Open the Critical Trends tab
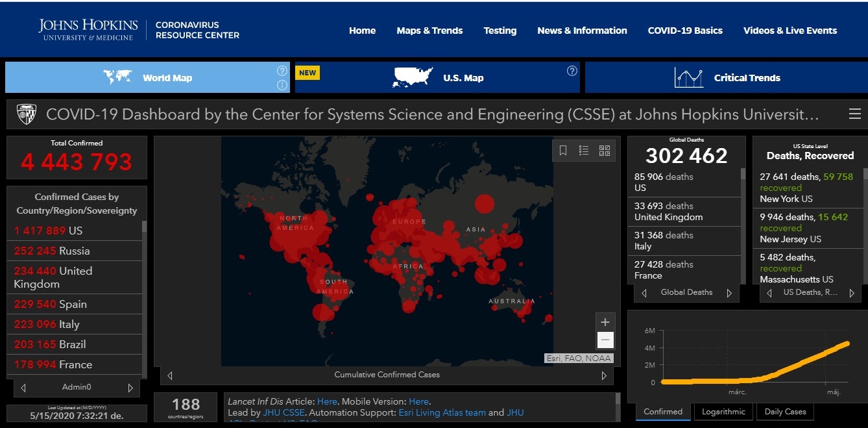The image size is (868, 428). point(727,77)
